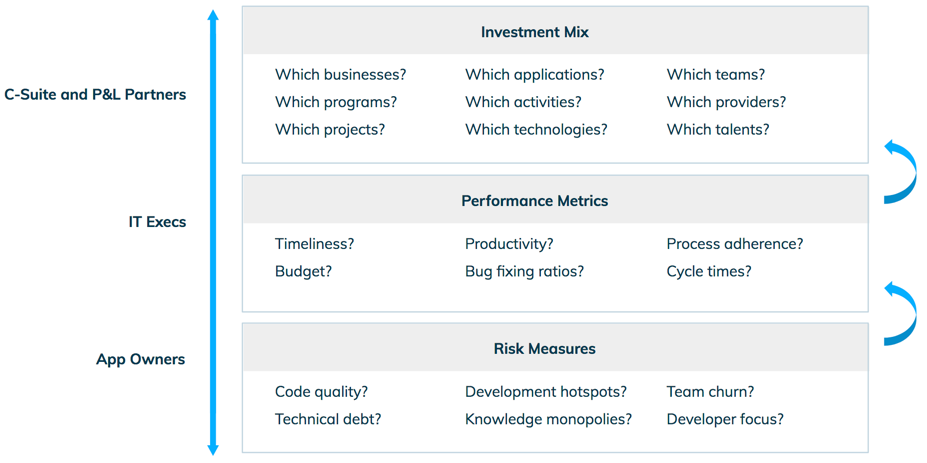927x463 pixels.
Task: Click the "Which technologies?" question
Action: coord(536,130)
